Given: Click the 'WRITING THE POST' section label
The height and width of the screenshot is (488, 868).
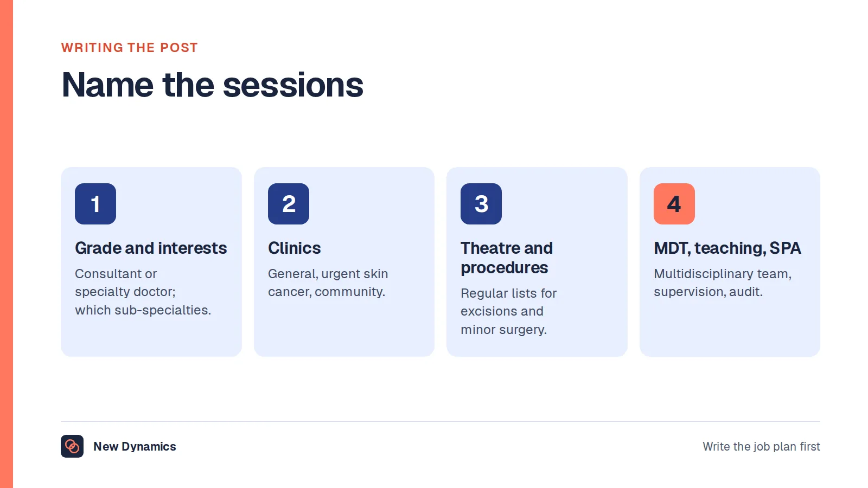Looking at the screenshot, I should pyautogui.click(x=130, y=48).
